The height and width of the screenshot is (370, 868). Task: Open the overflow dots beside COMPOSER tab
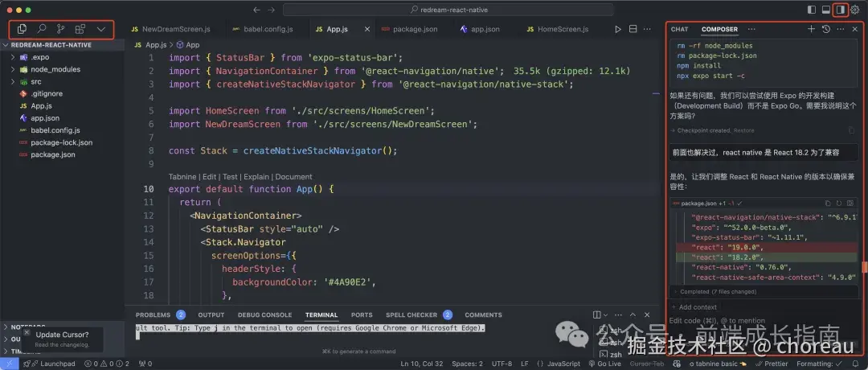(751, 29)
